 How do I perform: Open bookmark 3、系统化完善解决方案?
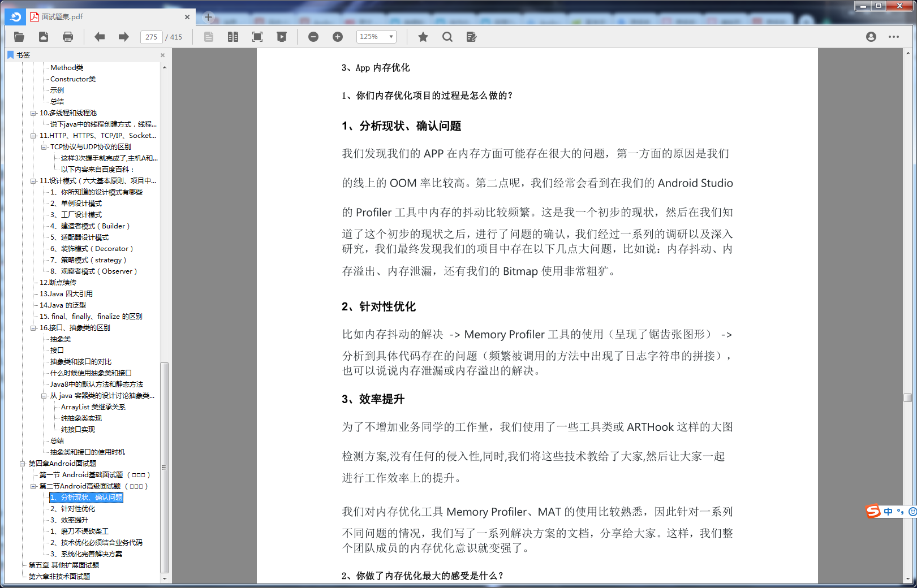[x=86, y=554]
